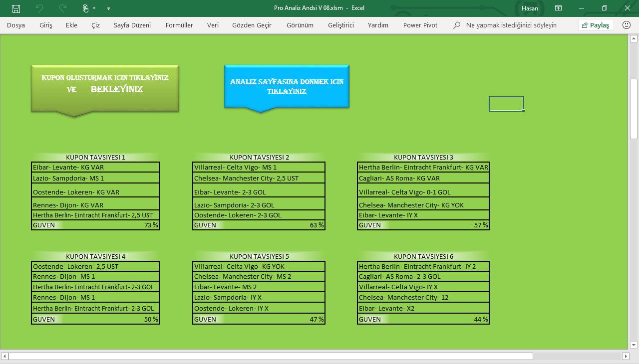
Task: Select the 'KUPON TAVSIYESI 4' header
Action: tap(95, 256)
